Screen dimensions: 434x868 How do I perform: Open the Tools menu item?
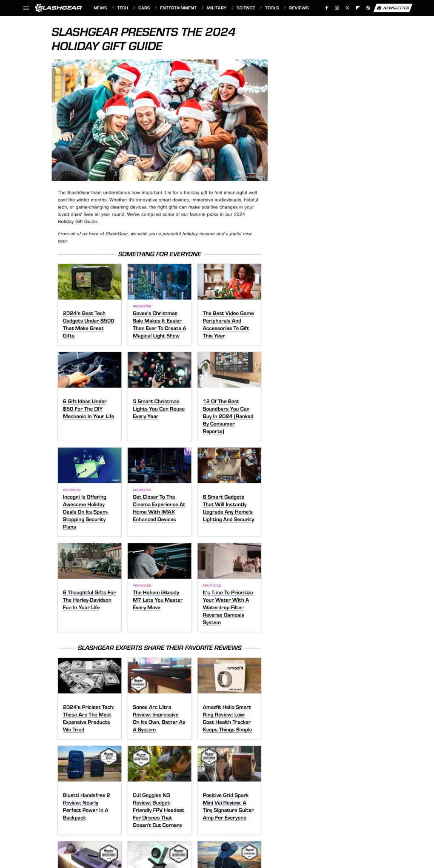272,8
